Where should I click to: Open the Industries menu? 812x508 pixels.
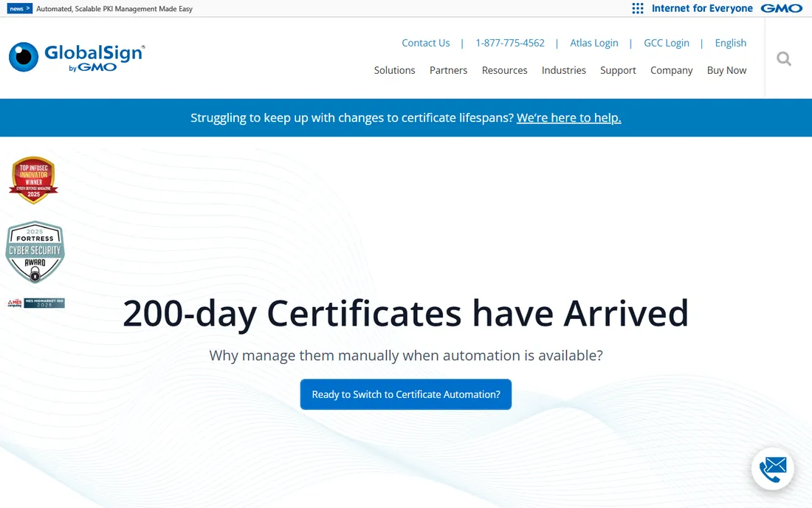[563, 70]
